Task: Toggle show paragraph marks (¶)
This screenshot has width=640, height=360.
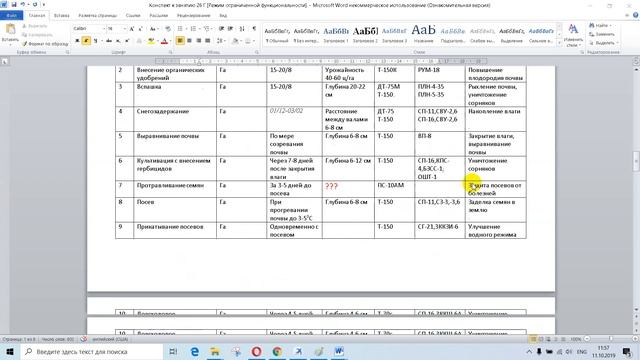Action: coord(254,29)
